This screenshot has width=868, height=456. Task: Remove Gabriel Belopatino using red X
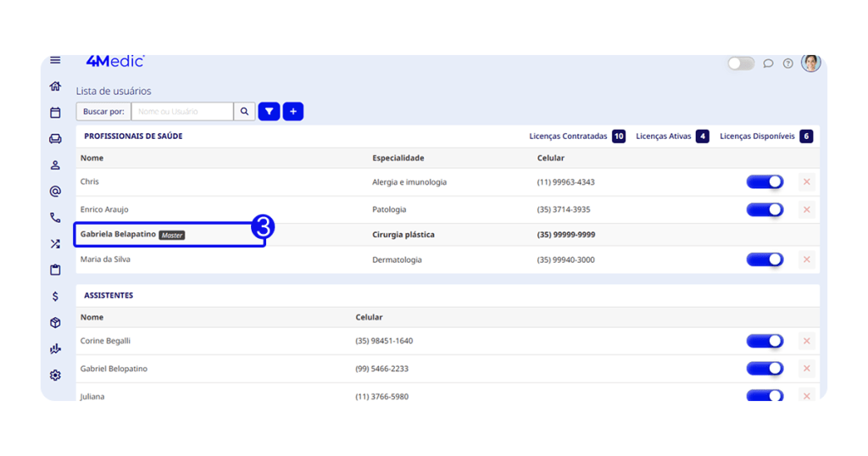[x=806, y=369]
